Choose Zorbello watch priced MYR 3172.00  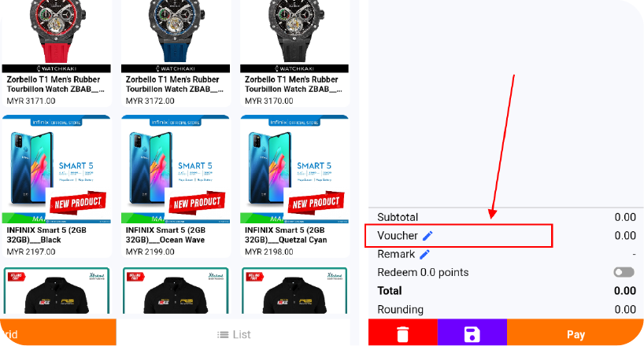click(176, 53)
